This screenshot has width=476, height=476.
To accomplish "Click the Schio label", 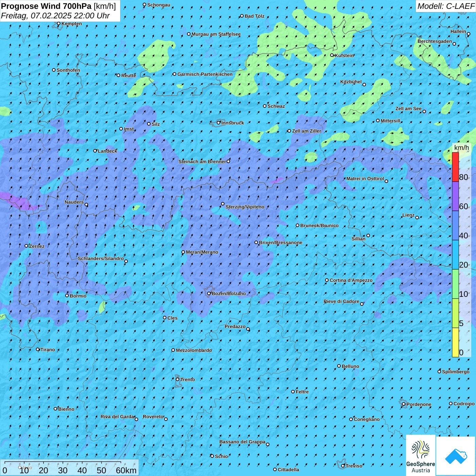I will coord(221,456).
